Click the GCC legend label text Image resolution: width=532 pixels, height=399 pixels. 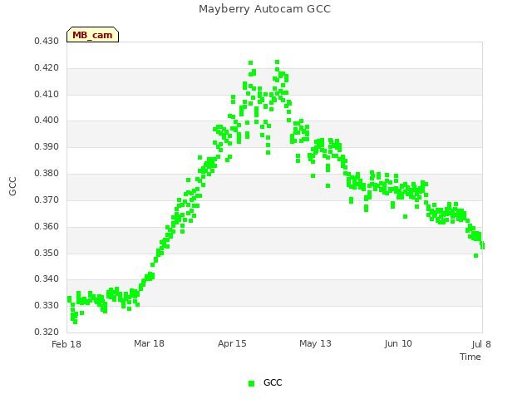(273, 382)
